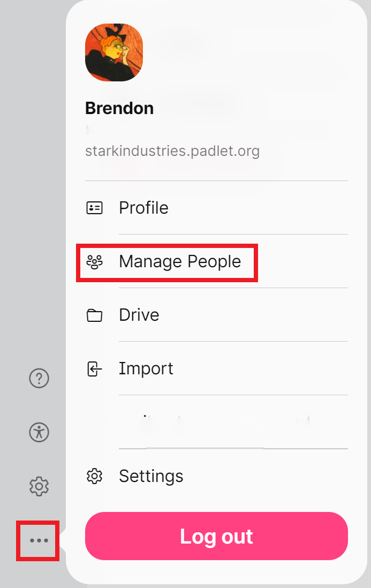Select the Profile menu entry

[x=216, y=208]
